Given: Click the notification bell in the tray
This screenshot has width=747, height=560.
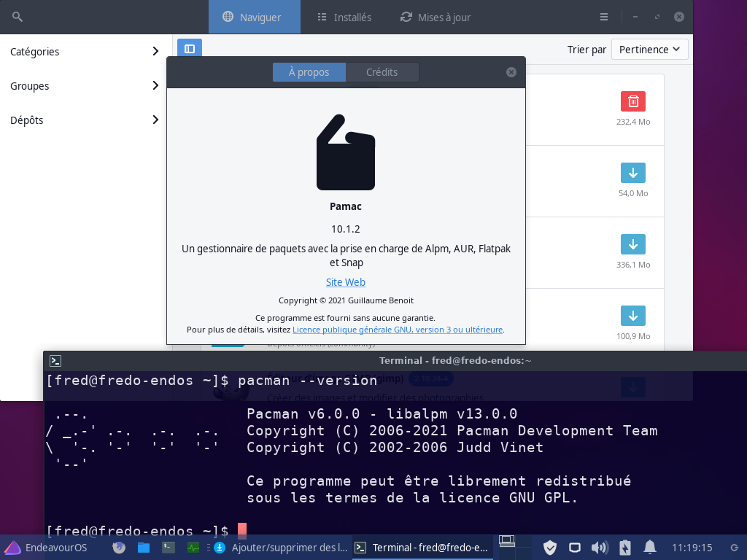Looking at the screenshot, I should [x=649, y=547].
